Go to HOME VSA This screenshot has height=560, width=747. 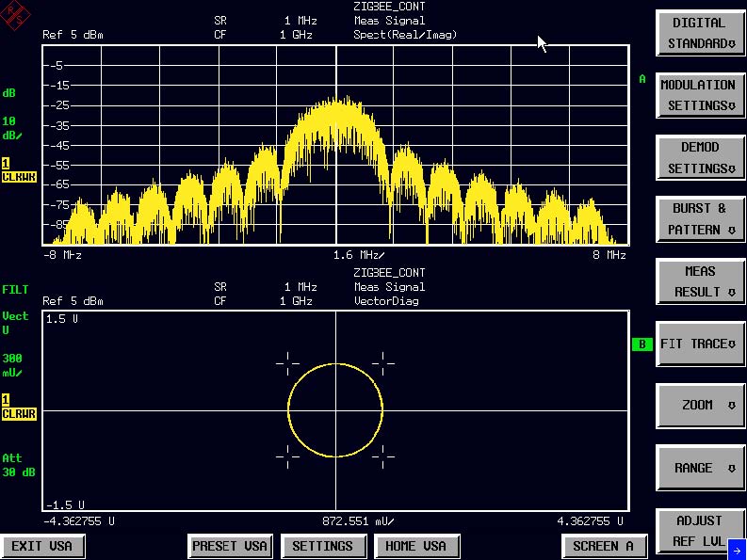(x=415, y=546)
